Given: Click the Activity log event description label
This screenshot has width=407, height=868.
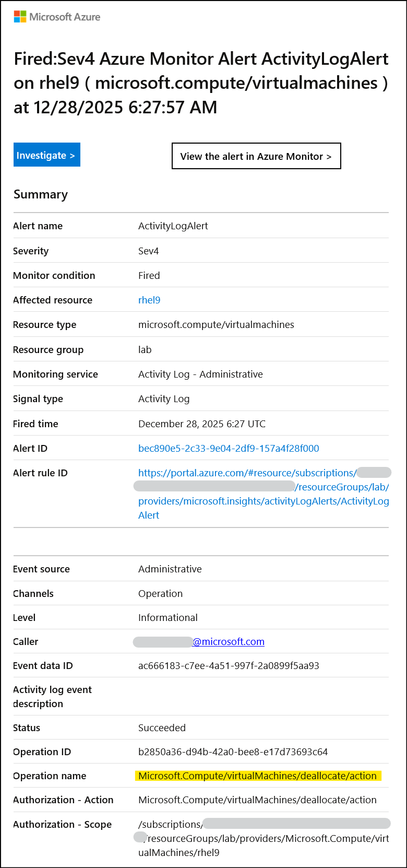Looking at the screenshot, I should 52,697.
